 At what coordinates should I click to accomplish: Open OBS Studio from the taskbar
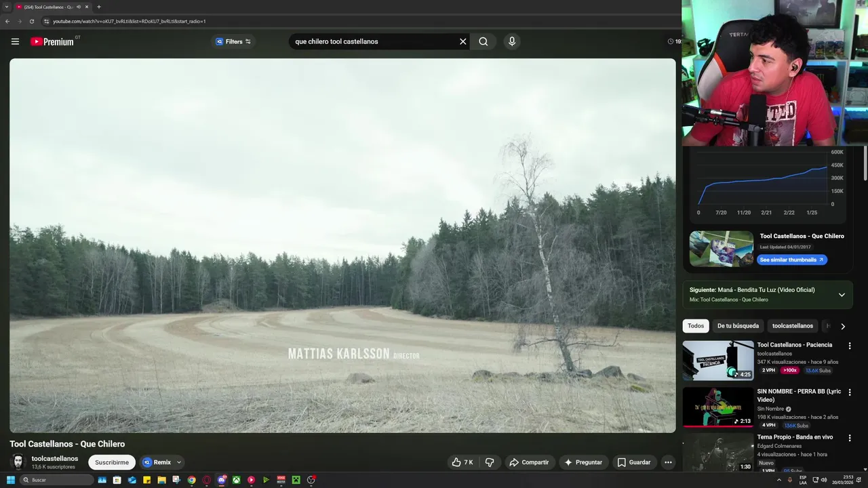pyautogui.click(x=311, y=480)
